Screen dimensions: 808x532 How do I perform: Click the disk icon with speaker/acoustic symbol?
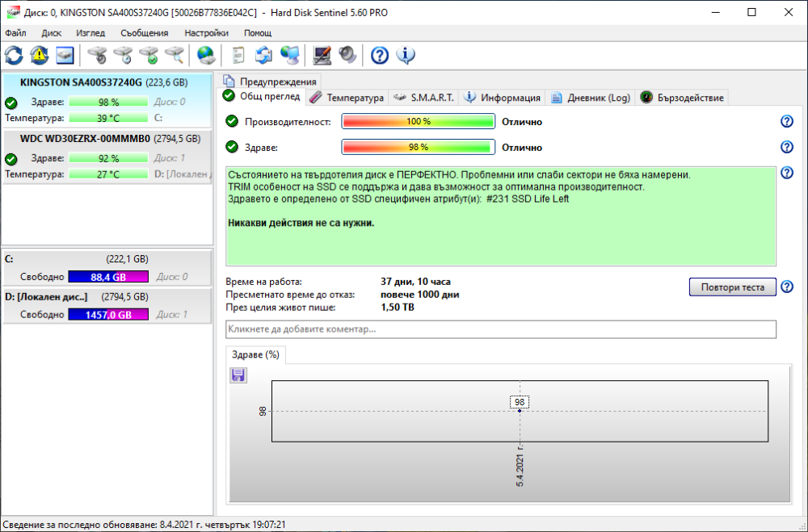(x=98, y=55)
